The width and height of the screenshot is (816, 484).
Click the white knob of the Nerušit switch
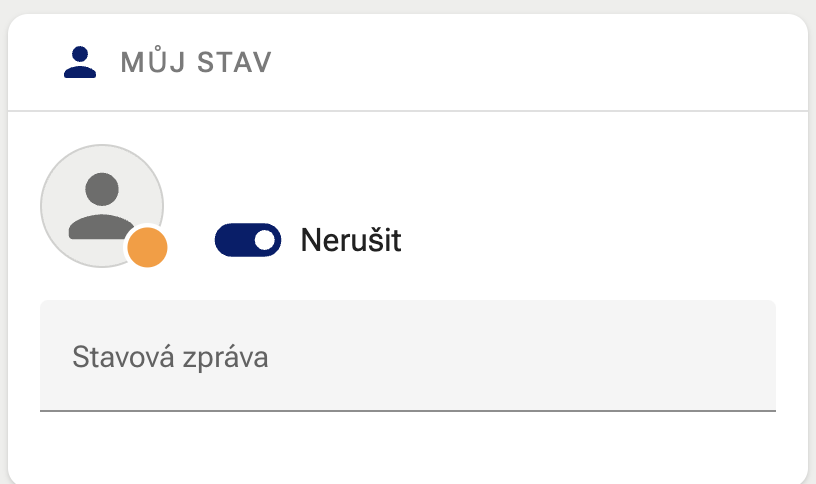coord(264,240)
